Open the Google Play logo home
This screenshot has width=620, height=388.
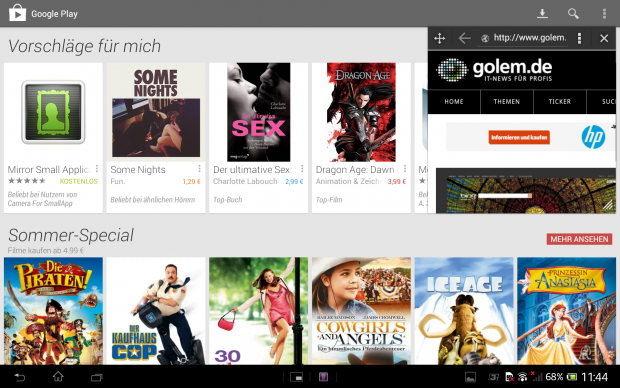pyautogui.click(x=17, y=13)
